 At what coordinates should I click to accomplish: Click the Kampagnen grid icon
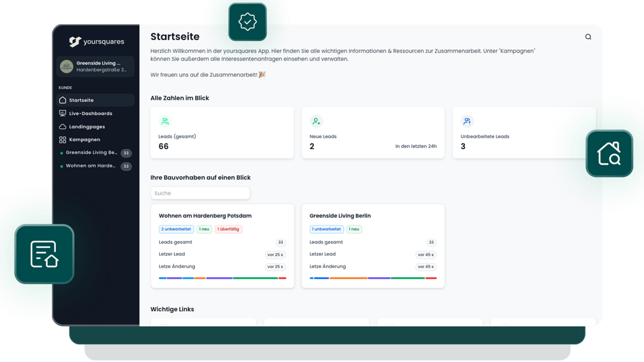62,140
